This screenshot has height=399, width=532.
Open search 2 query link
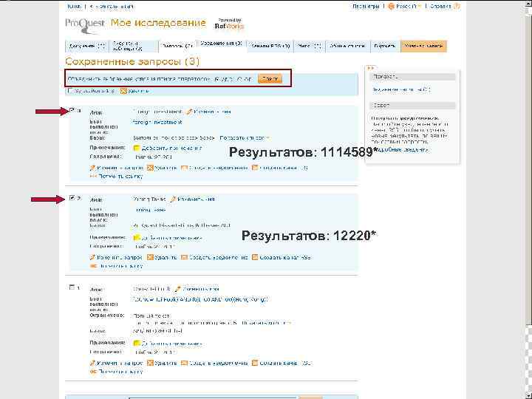click(150, 210)
